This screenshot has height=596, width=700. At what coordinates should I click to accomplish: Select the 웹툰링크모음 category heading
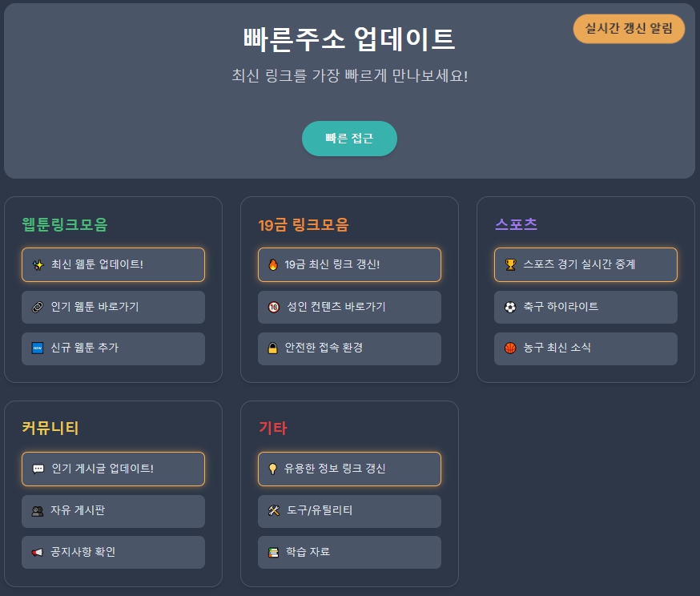point(65,224)
